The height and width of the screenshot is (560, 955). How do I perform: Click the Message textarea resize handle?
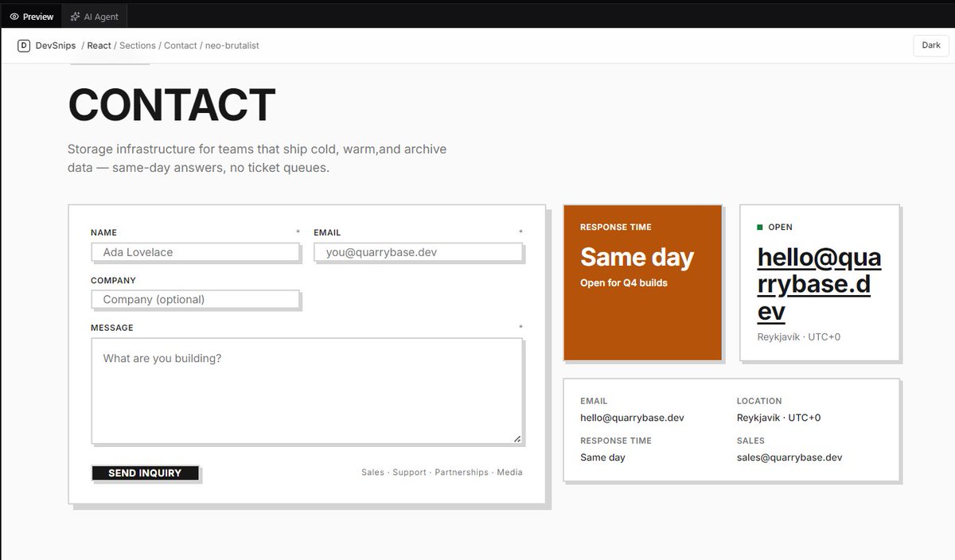click(517, 438)
